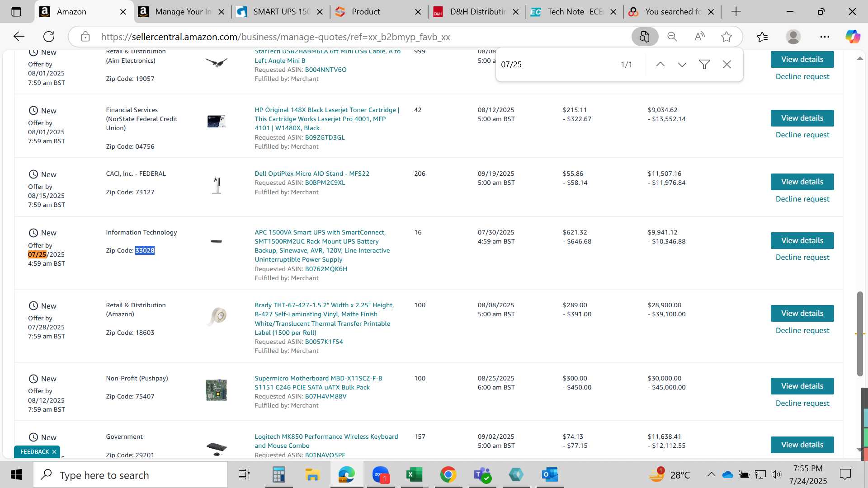
Task: Click the browser back arrow
Action: [x=19, y=37]
